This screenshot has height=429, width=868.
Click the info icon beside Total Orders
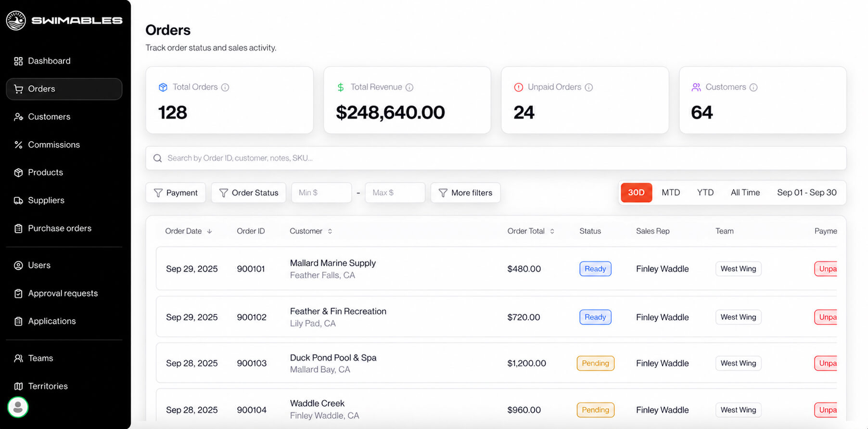pos(225,87)
